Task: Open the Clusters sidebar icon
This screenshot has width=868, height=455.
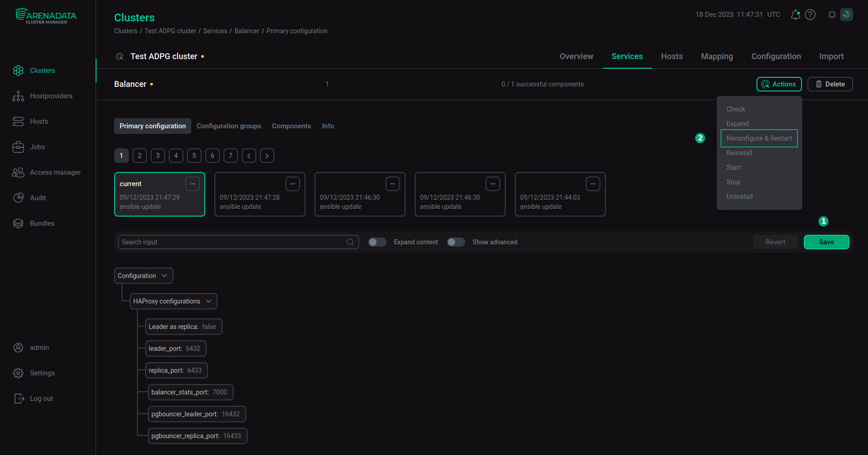Action: point(18,71)
